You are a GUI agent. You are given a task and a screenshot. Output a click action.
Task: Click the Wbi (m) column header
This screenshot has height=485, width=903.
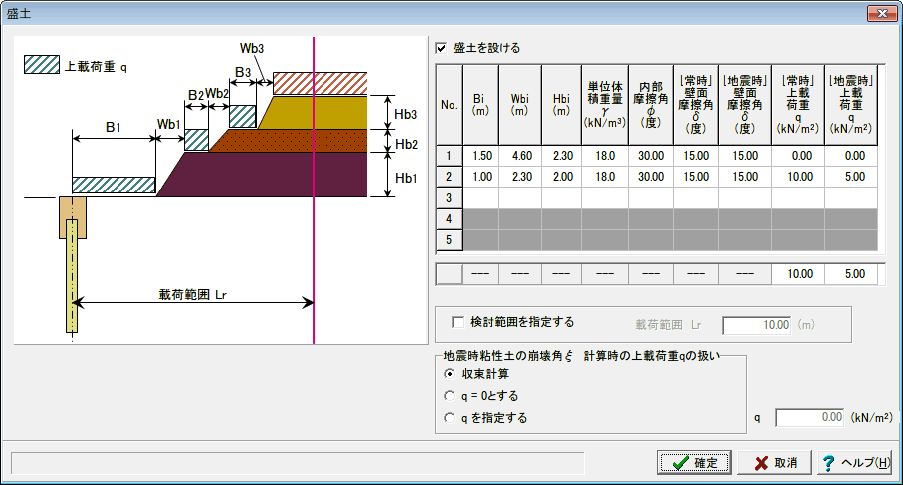click(x=520, y=105)
